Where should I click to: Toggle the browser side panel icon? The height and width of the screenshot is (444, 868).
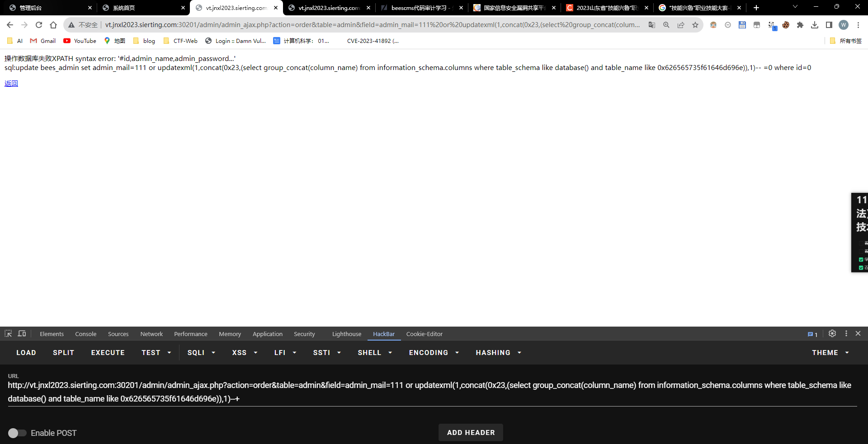tap(829, 25)
